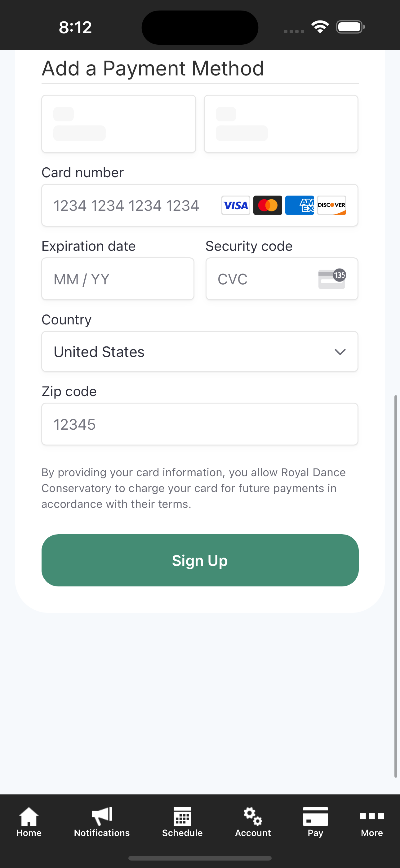Image resolution: width=400 pixels, height=868 pixels.
Task: Click the Mastercard logo
Action: [268, 205]
